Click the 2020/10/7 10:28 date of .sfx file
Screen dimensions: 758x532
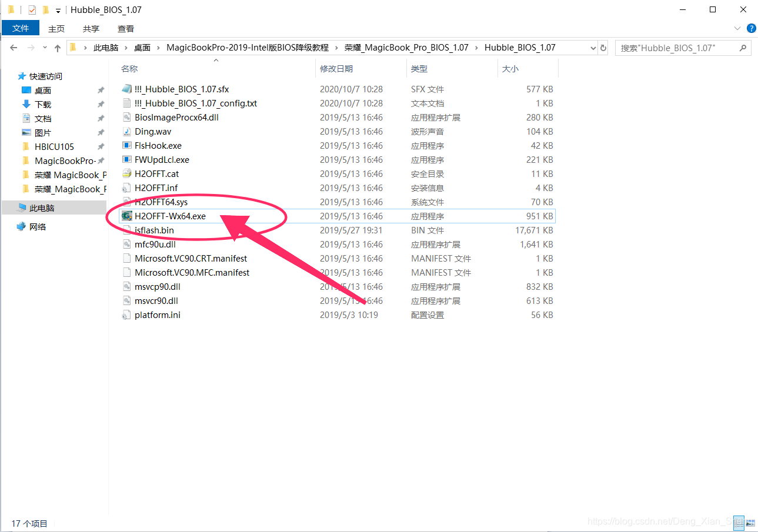coord(351,89)
